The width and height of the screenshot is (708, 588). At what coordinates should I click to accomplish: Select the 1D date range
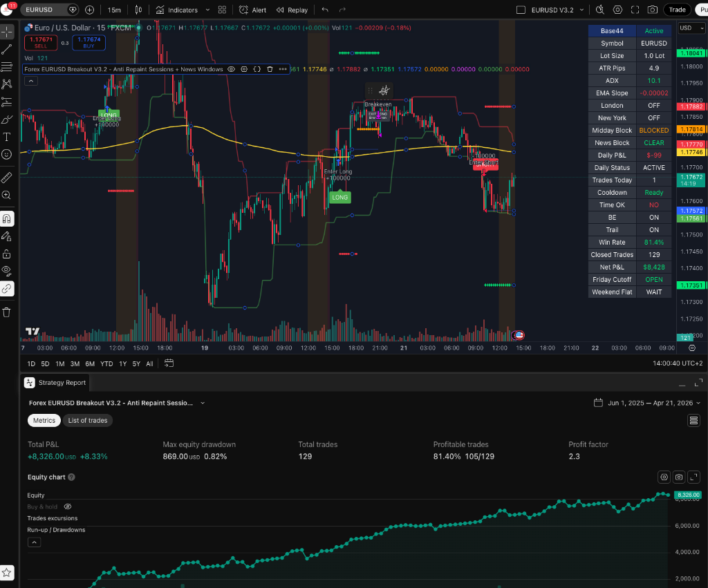[x=31, y=363]
